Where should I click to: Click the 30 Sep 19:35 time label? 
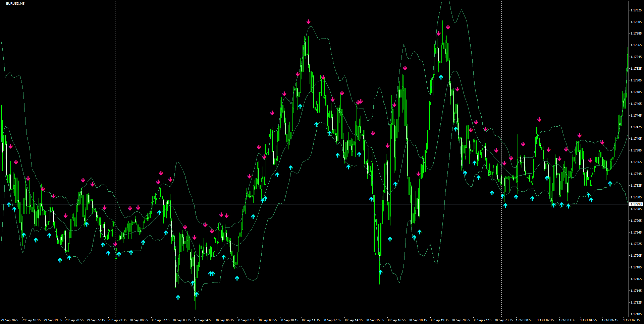click(x=439, y=320)
